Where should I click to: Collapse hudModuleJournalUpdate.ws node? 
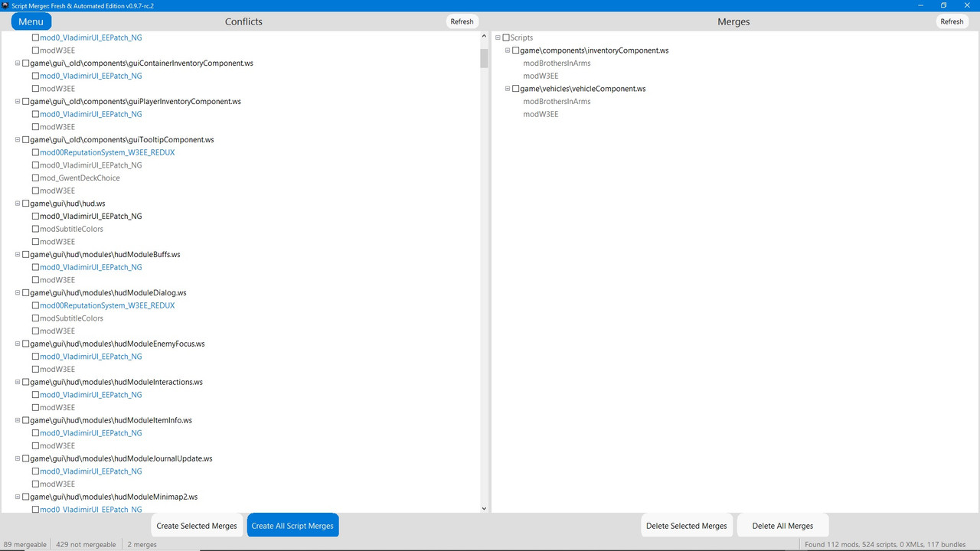click(x=18, y=458)
